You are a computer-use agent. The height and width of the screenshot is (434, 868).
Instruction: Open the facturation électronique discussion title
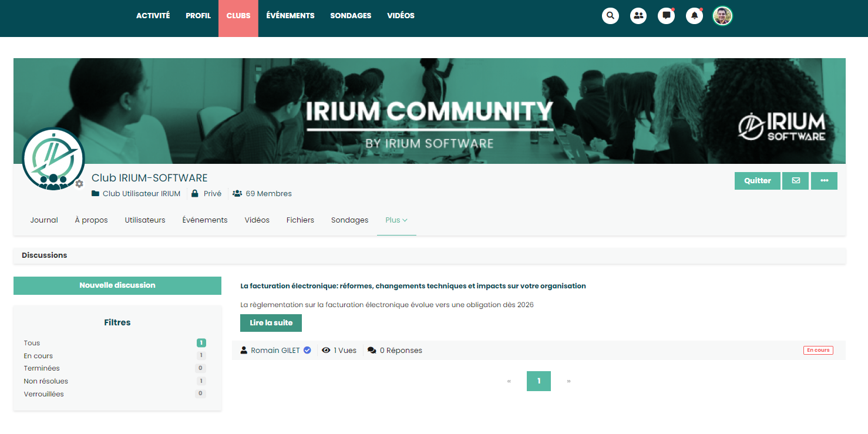point(413,286)
